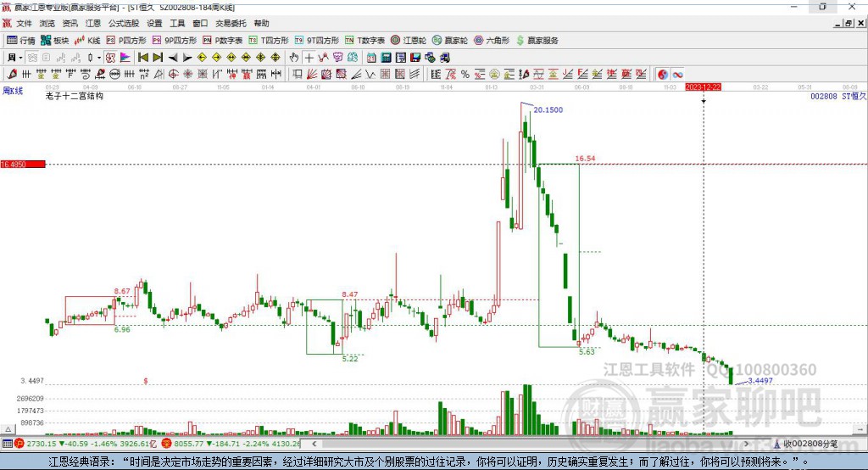Toggle the blue infinity symbol icon
The image size is (868, 470).
677,75
